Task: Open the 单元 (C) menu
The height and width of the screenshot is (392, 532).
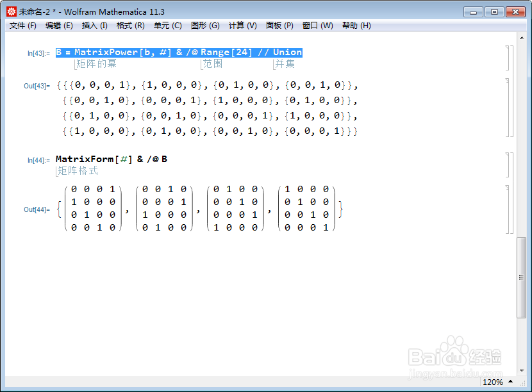Action: click(167, 26)
